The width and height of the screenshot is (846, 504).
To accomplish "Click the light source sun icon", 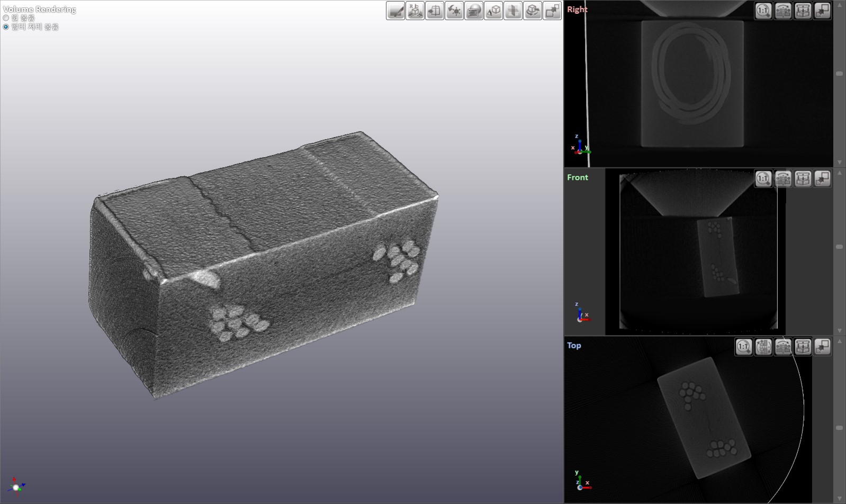I will click(454, 11).
